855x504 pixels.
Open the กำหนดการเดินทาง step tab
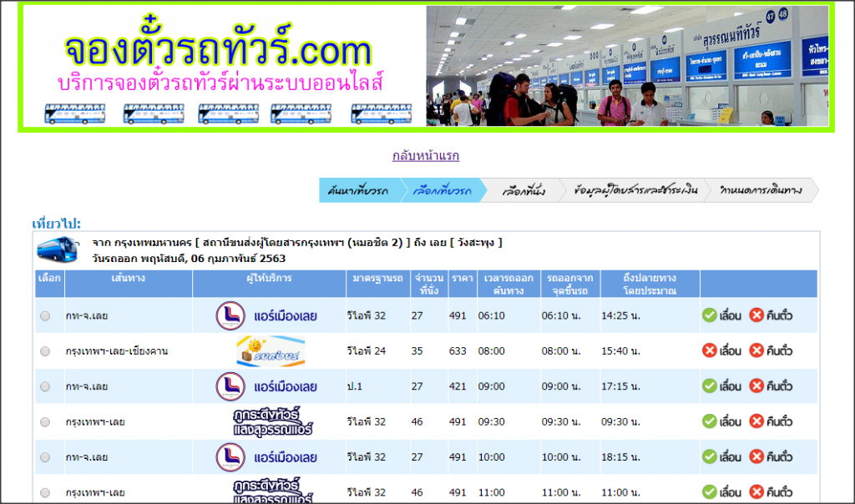click(x=761, y=190)
